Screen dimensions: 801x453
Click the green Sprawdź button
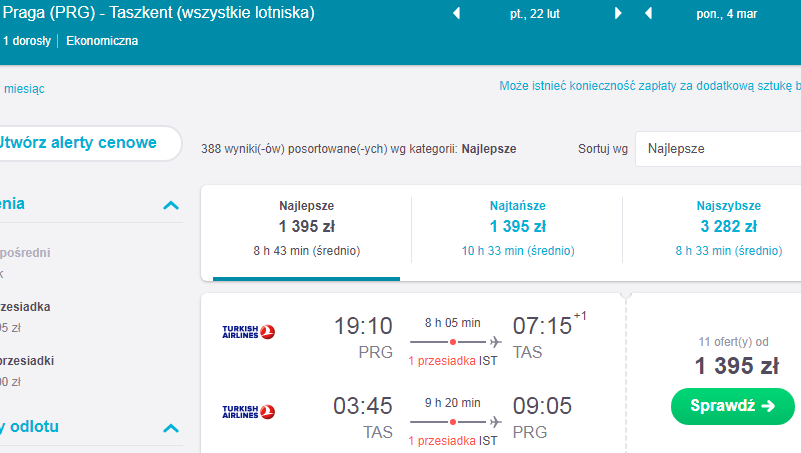[733, 406]
